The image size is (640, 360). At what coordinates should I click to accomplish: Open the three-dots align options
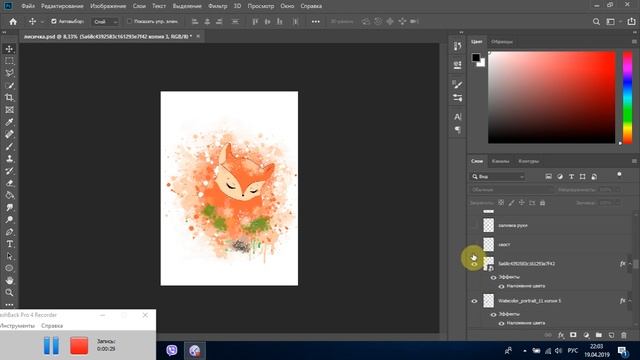coord(316,22)
